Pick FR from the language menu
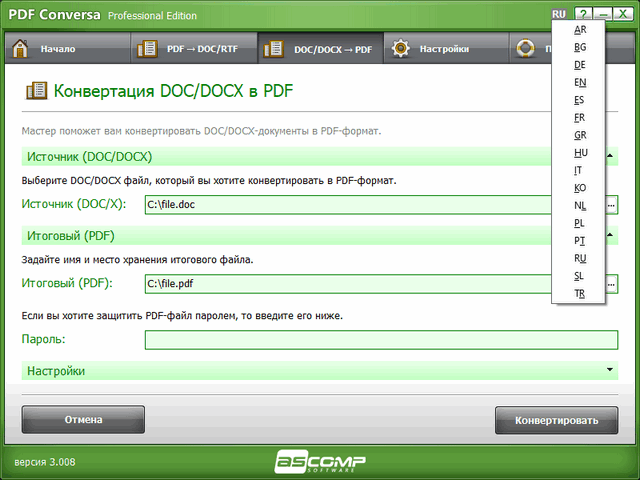 coord(580,118)
